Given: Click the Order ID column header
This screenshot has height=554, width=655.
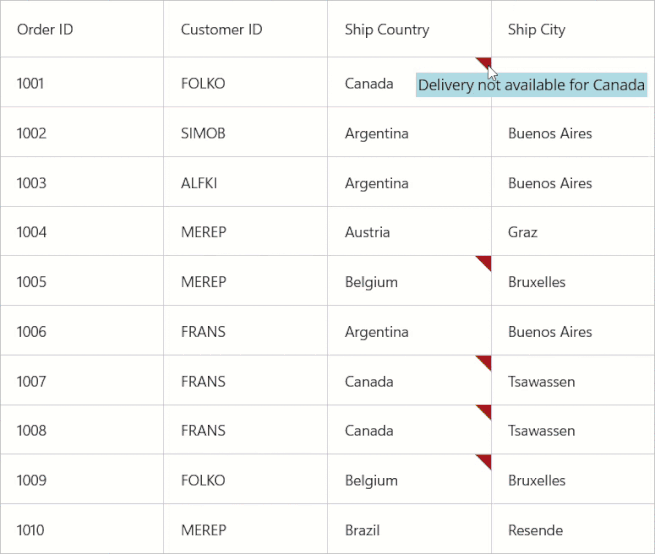Looking at the screenshot, I should (x=45, y=29).
